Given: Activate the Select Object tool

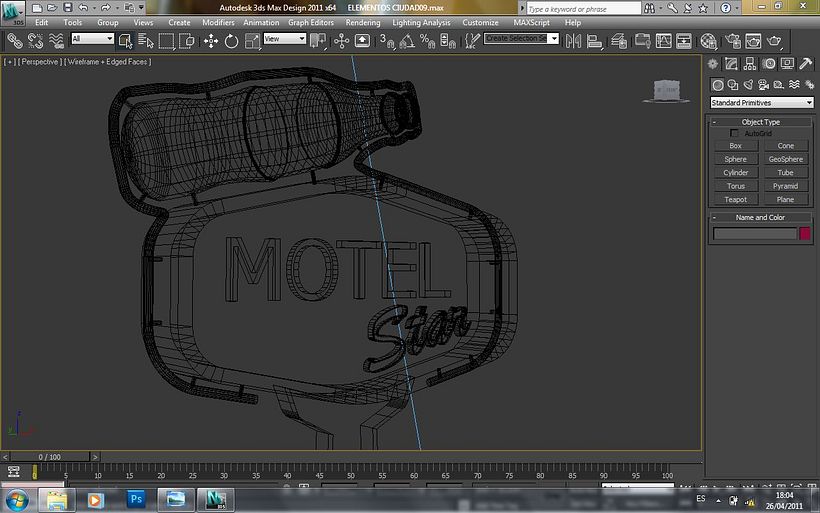Looking at the screenshot, I should coord(126,41).
